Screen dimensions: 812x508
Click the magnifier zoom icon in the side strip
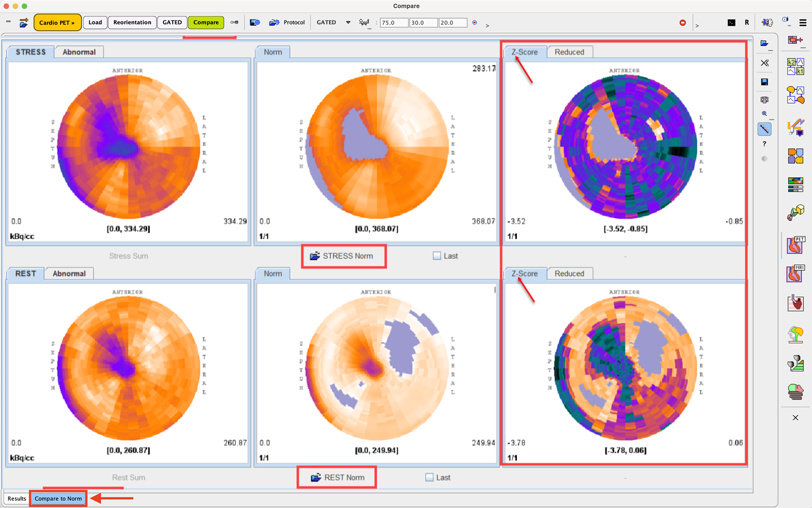[765, 114]
